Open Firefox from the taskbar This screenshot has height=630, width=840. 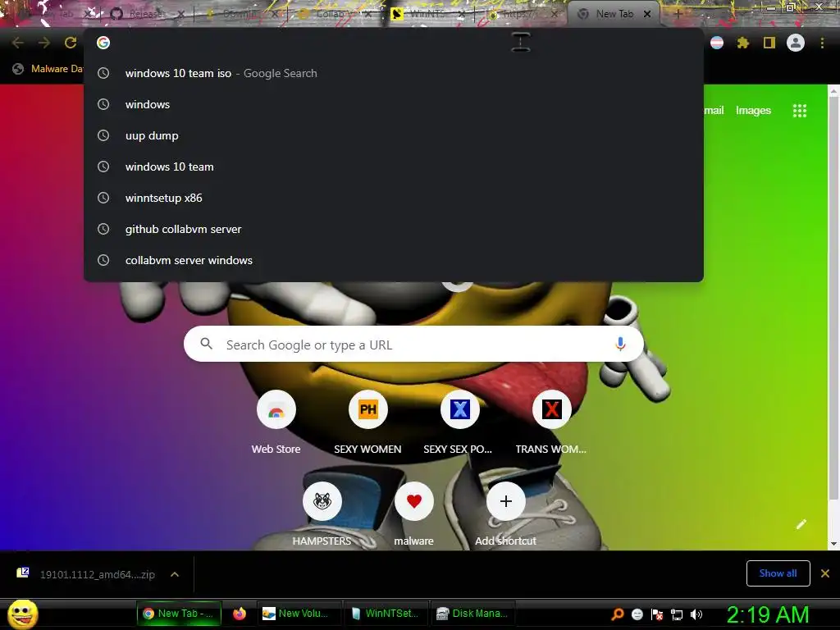[240, 614]
